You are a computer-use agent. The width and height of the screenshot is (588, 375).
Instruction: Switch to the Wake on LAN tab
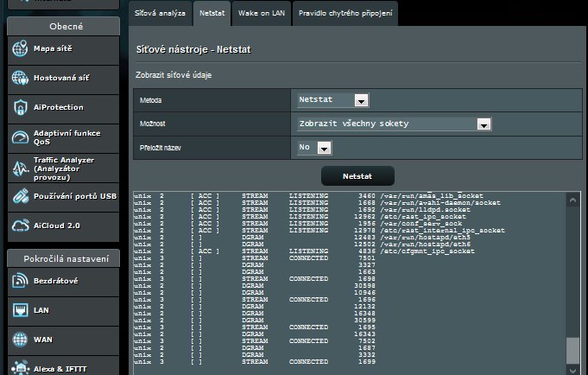pyautogui.click(x=262, y=15)
